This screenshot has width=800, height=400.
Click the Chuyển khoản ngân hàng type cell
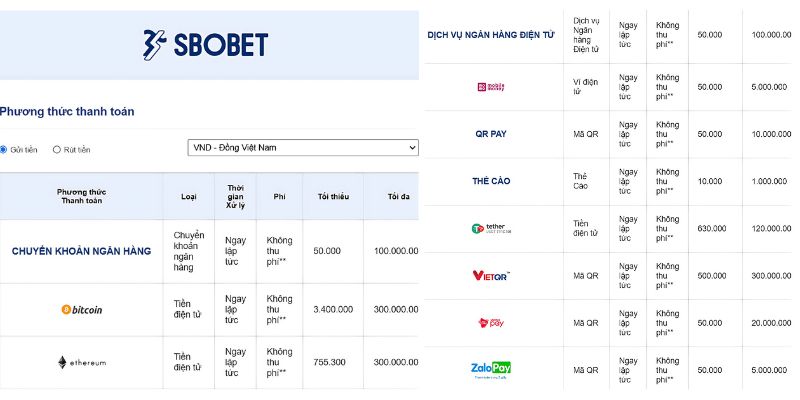[189, 251]
